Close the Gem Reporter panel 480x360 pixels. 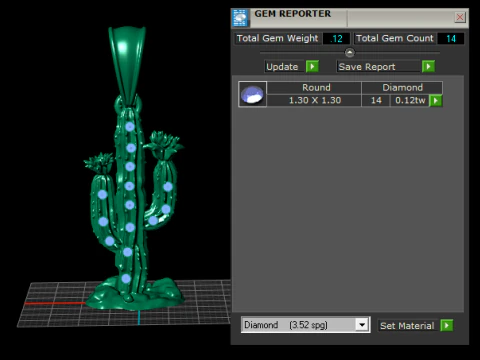coord(460,17)
